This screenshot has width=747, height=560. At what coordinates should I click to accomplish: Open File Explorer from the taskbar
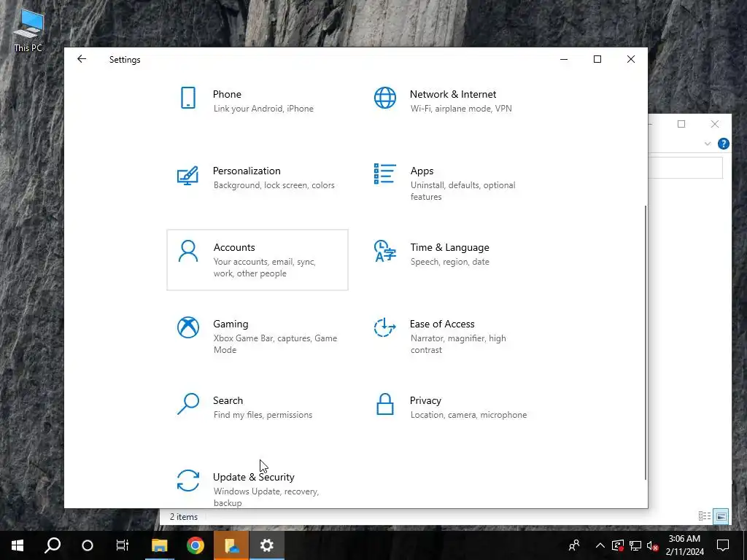point(160,545)
